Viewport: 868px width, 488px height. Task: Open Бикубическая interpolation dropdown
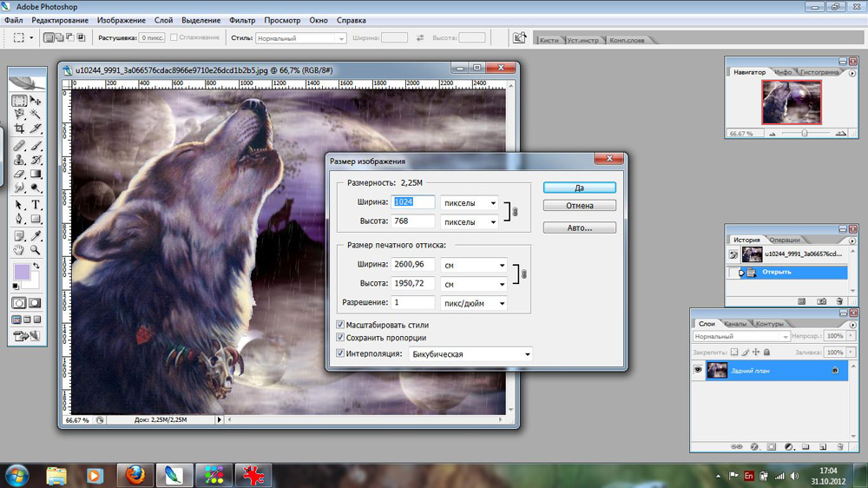pos(470,354)
